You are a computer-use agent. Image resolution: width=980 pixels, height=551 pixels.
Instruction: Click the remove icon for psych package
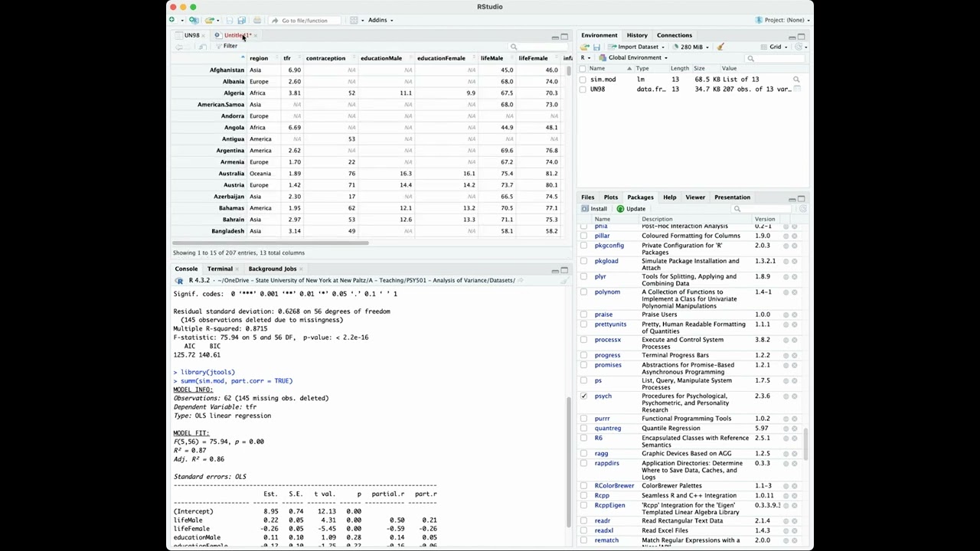pos(794,396)
